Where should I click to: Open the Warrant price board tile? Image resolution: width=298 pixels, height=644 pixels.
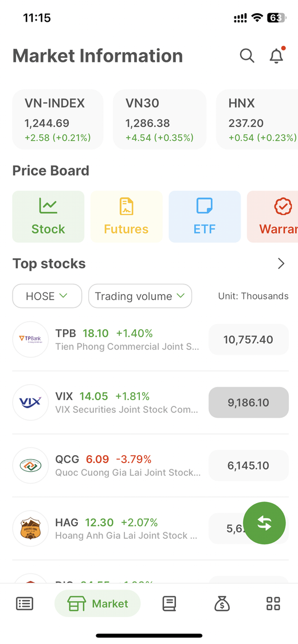click(x=273, y=216)
